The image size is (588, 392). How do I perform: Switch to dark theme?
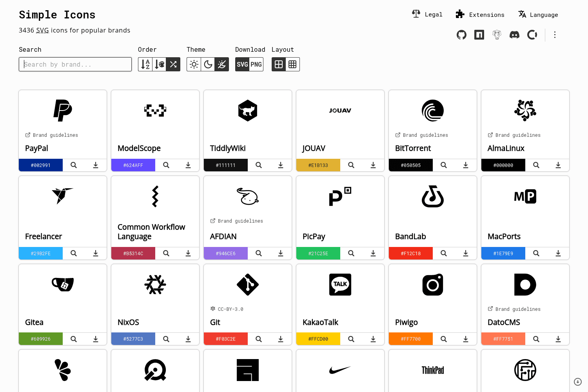[208, 64]
